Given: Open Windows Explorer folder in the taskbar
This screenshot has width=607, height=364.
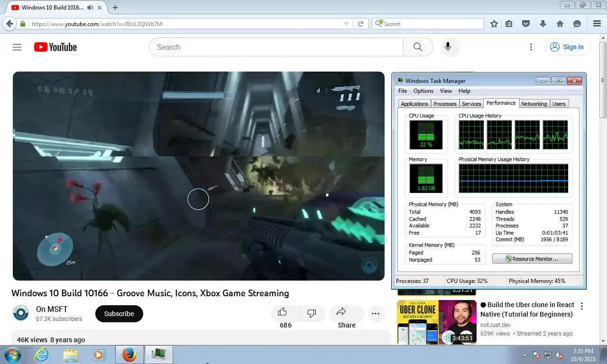Looking at the screenshot, I should [x=71, y=355].
